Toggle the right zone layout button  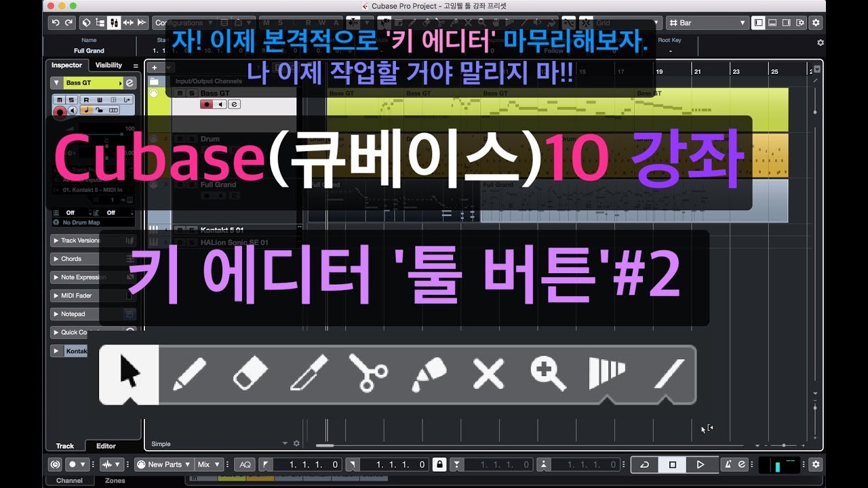coord(786,23)
